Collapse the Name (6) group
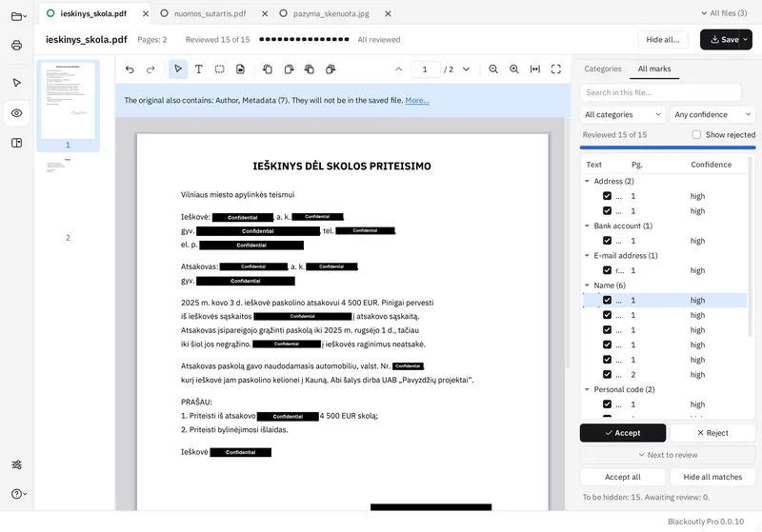 coord(587,285)
